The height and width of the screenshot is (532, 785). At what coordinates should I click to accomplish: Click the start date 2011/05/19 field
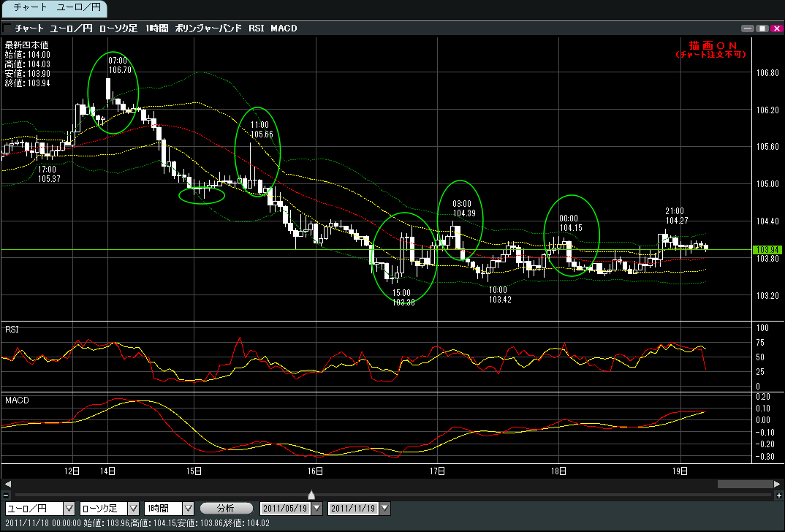[x=286, y=508]
